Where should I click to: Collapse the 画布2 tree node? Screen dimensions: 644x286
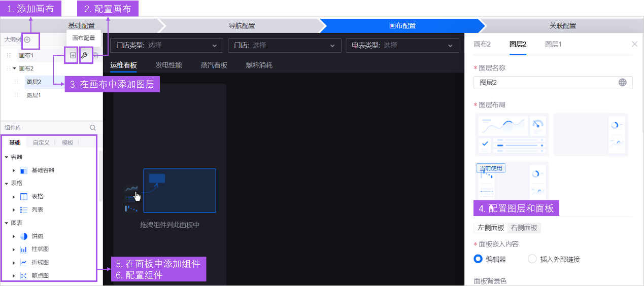[15, 68]
